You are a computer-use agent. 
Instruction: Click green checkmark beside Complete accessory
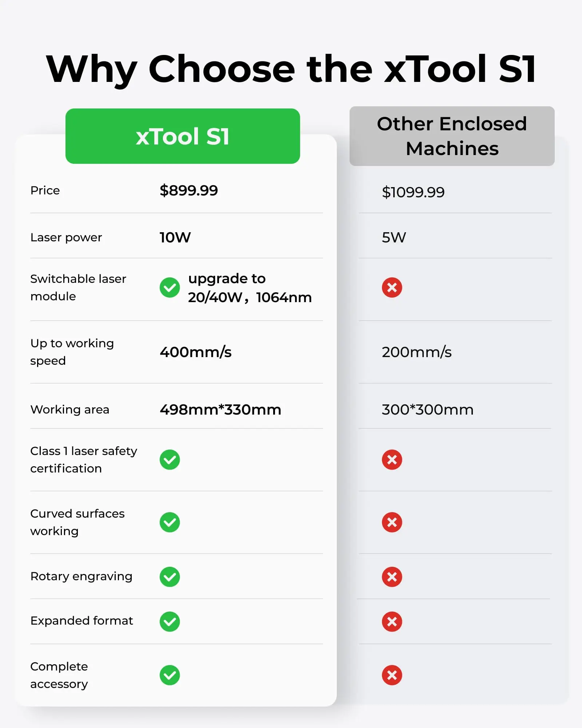coord(170,675)
